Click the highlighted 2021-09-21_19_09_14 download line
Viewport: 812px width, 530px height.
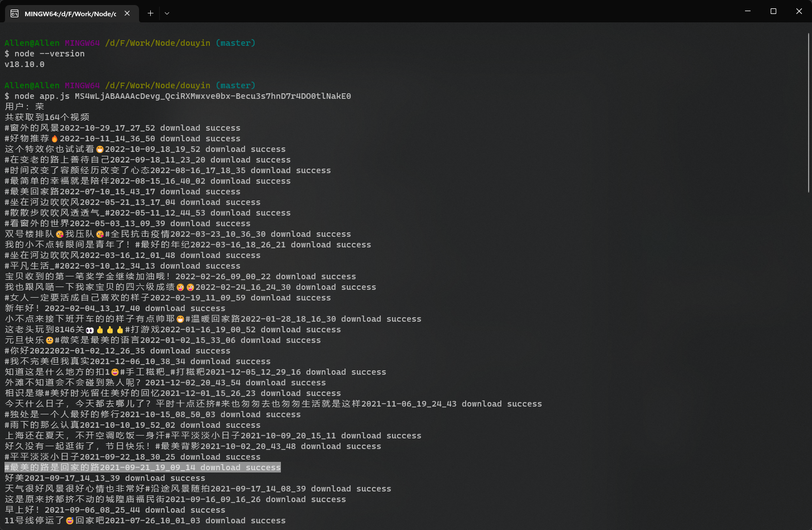tap(142, 467)
